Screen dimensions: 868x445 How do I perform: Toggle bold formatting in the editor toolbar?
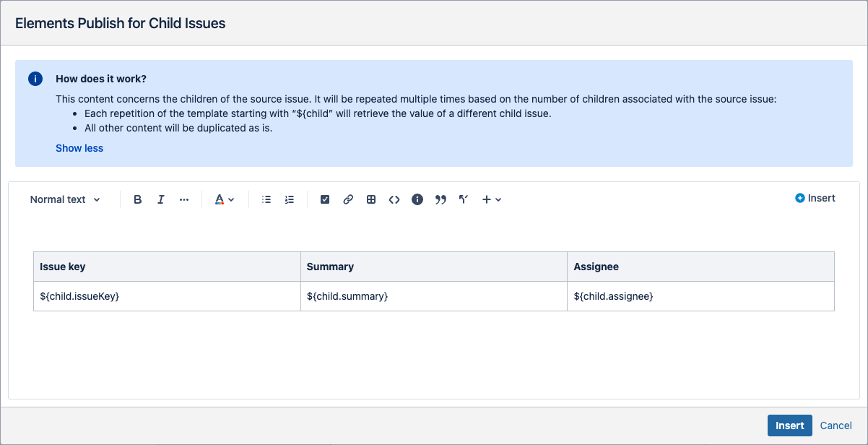(x=138, y=199)
